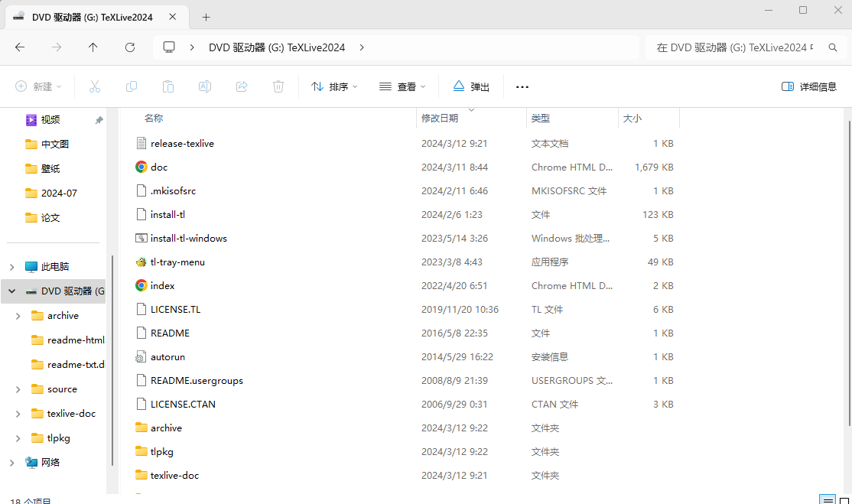Expand the archive folder in sidebar

18,316
